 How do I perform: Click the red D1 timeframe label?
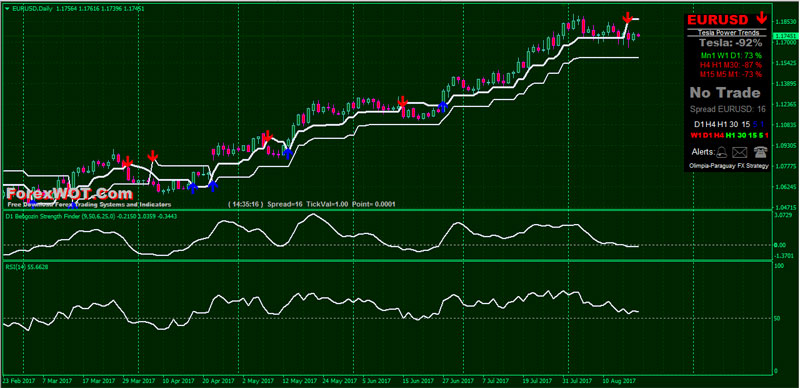pos(708,135)
